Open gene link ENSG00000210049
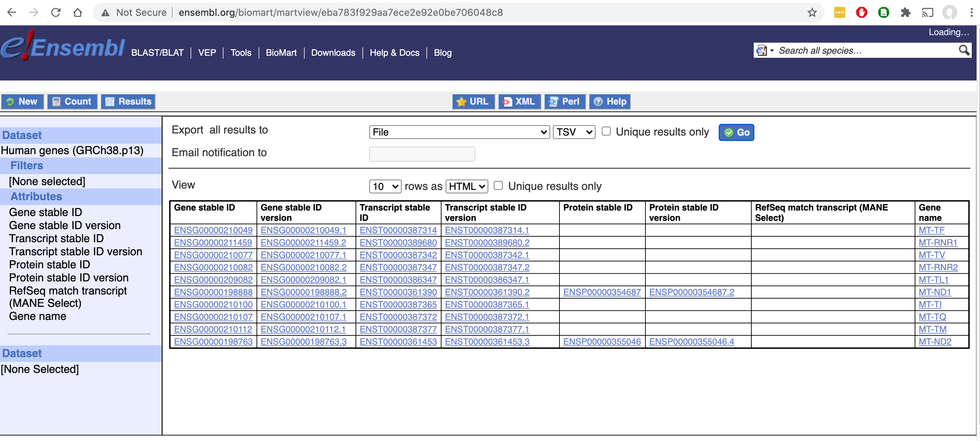This screenshot has width=980, height=441. (x=213, y=230)
